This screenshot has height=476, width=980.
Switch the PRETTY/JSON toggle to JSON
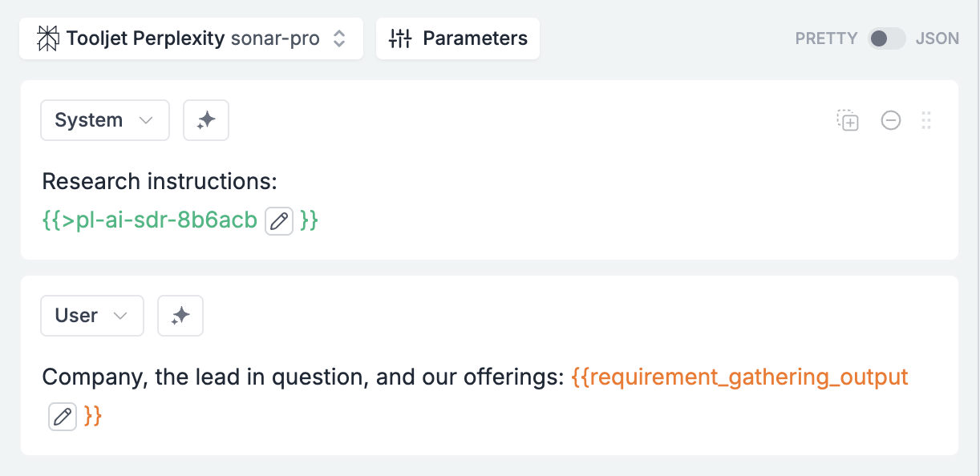(886, 38)
